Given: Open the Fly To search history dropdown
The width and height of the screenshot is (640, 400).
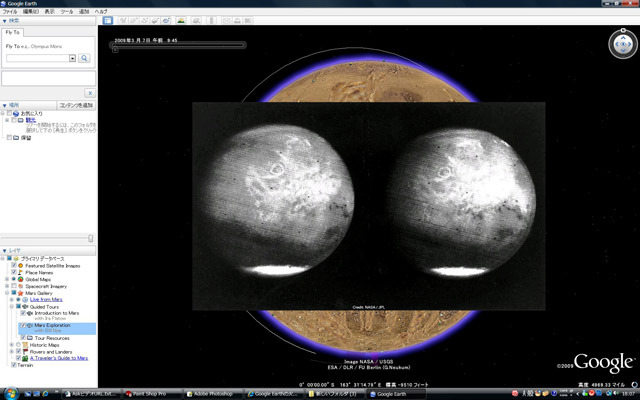Looking at the screenshot, I should coord(72,58).
